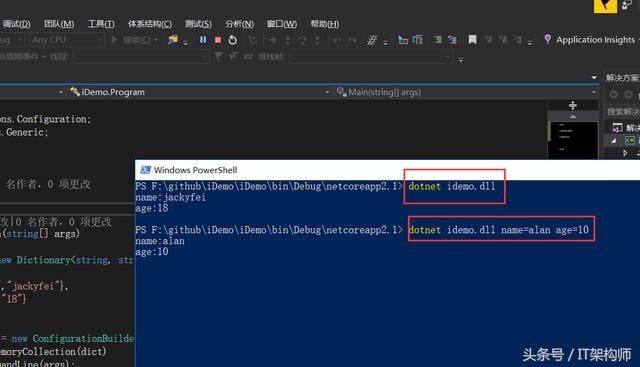The image size is (640, 367).
Task: Click the performance profiler folder icon
Action: coord(173,40)
